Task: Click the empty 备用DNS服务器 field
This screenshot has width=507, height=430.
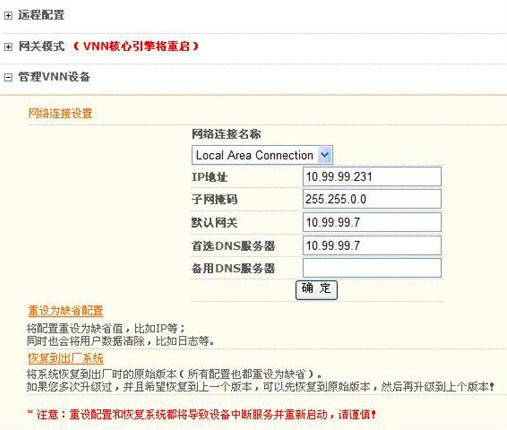Action: point(372,268)
